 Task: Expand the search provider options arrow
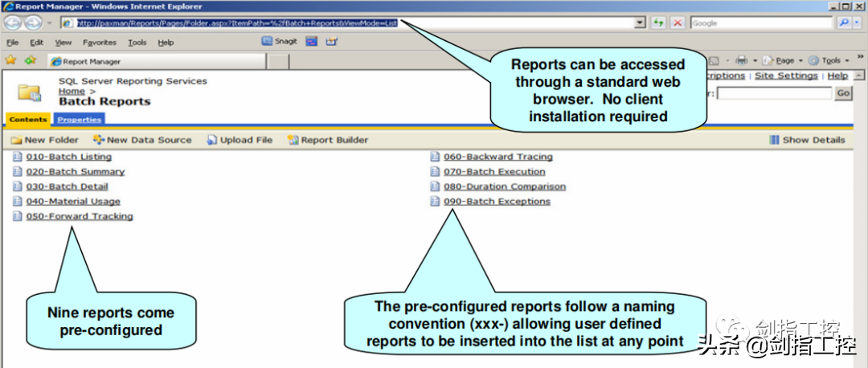coord(858,23)
